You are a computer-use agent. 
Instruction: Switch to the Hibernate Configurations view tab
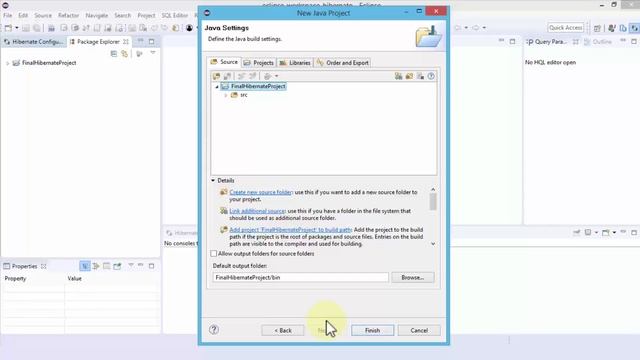33,42
